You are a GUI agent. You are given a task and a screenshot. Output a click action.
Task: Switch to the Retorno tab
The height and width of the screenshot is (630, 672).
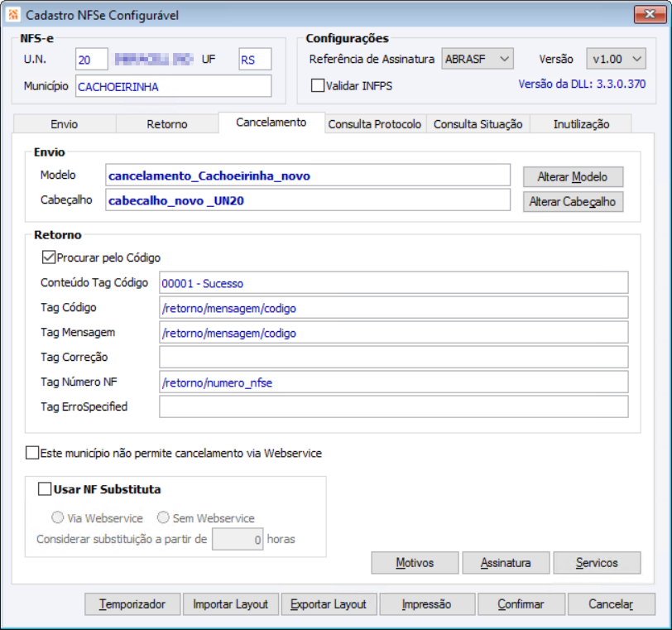pyautogui.click(x=167, y=124)
